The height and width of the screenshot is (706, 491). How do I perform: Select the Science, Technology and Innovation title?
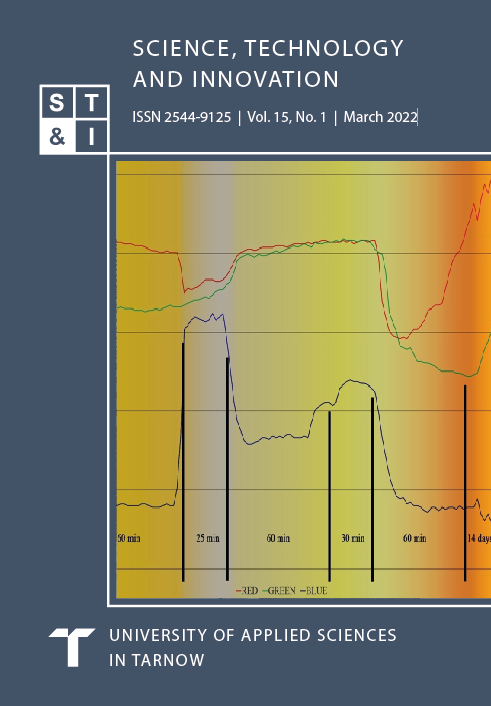(268, 63)
